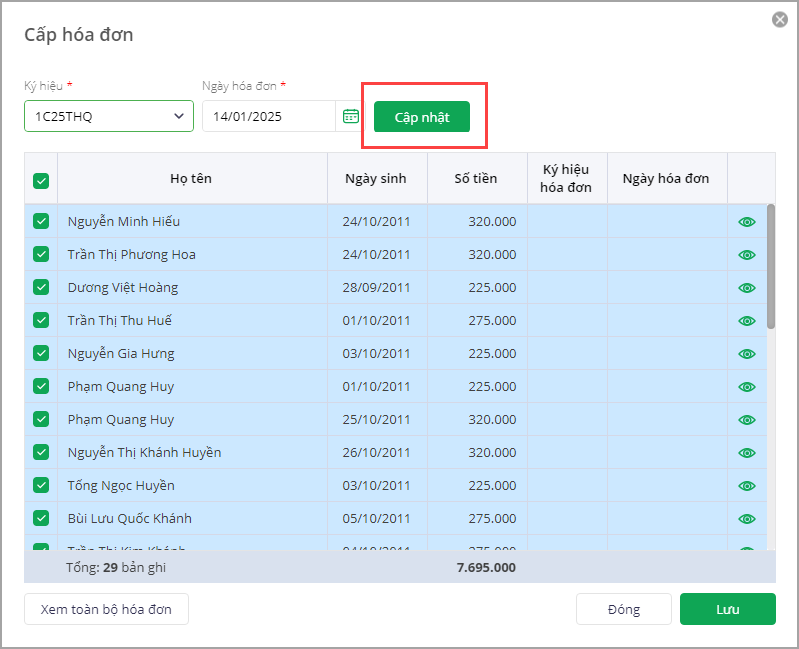799x649 pixels.
Task: Open Xem toàn bộ hóa đơn
Action: point(106,609)
